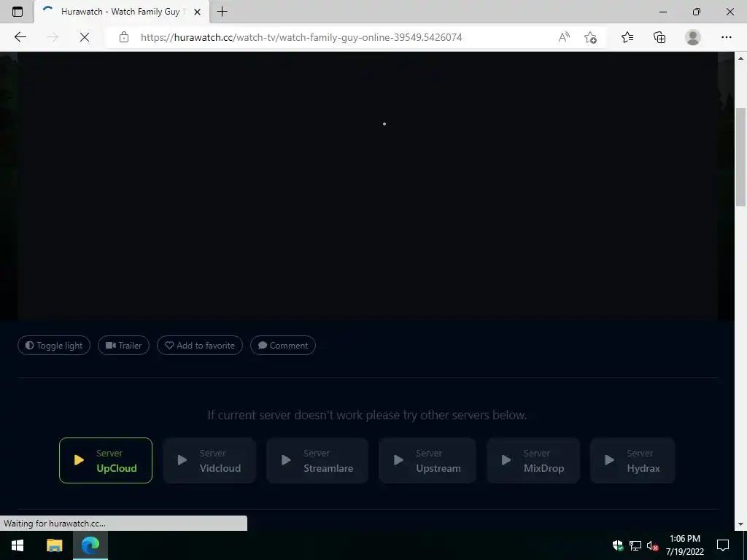Minimize the Edge window
The height and width of the screenshot is (560, 747).
[662, 12]
